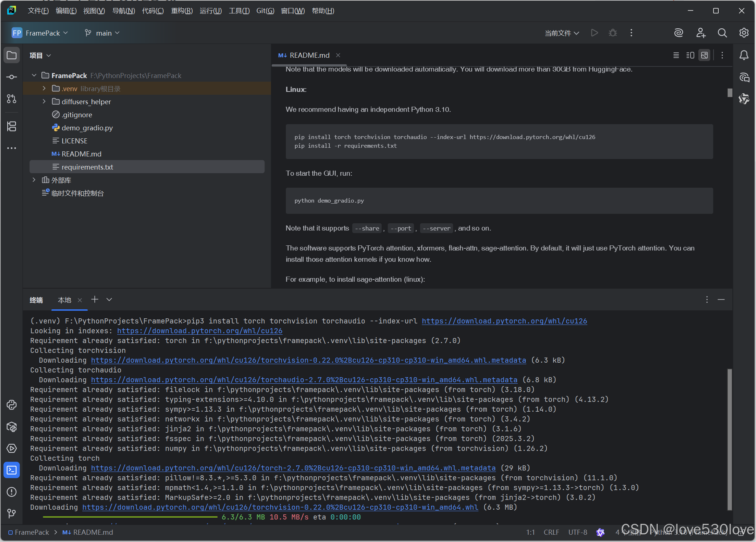Open the 当前文件 run configuration dropdown
Image resolution: width=756 pixels, height=542 pixels.
pos(562,33)
